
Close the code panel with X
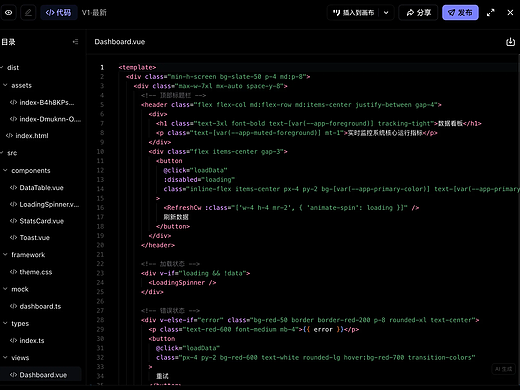[x=510, y=13]
